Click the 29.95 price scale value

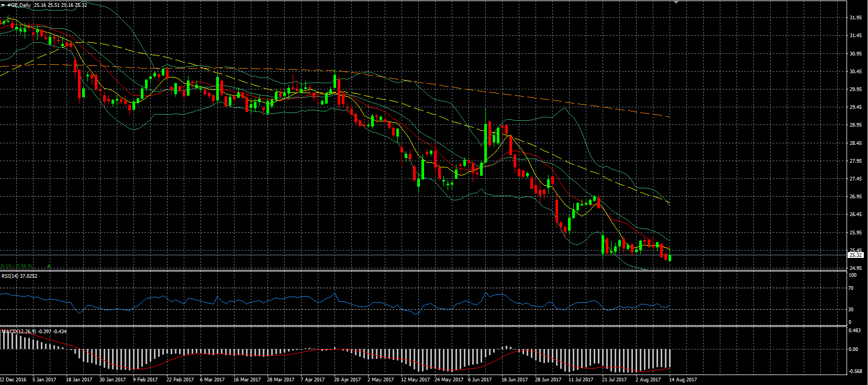(855, 89)
